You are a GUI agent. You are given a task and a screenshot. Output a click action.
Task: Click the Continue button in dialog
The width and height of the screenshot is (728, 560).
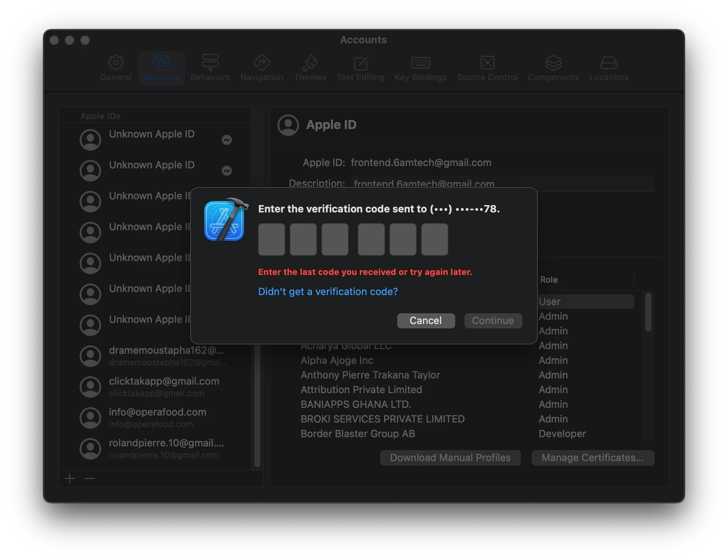pyautogui.click(x=493, y=321)
